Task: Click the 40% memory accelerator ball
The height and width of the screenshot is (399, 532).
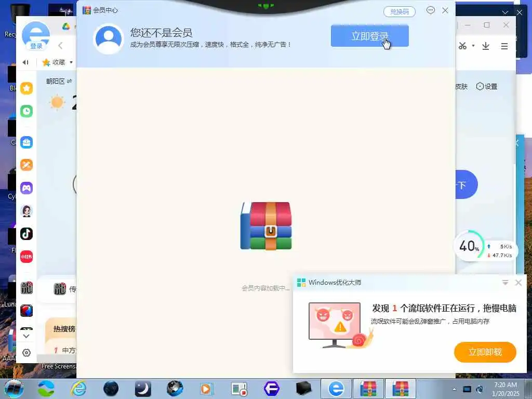Action: pyautogui.click(x=469, y=246)
